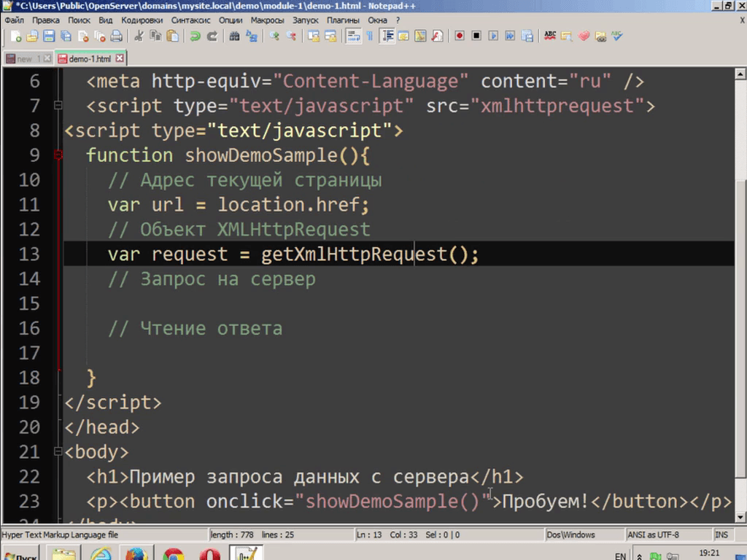Close the new 1 tab
This screenshot has width=747, height=560.
pos(47,58)
